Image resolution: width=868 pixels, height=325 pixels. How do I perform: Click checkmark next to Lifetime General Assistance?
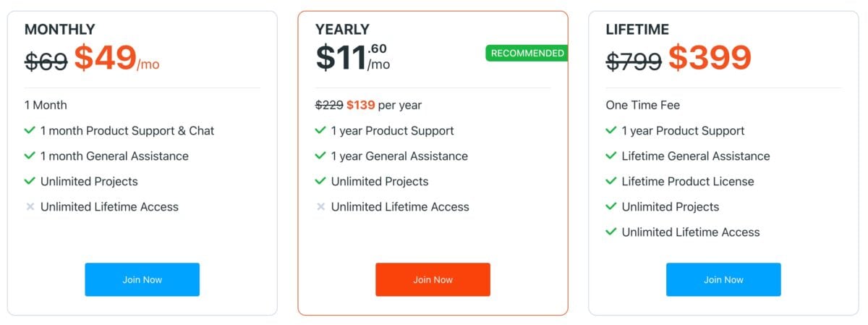611,156
